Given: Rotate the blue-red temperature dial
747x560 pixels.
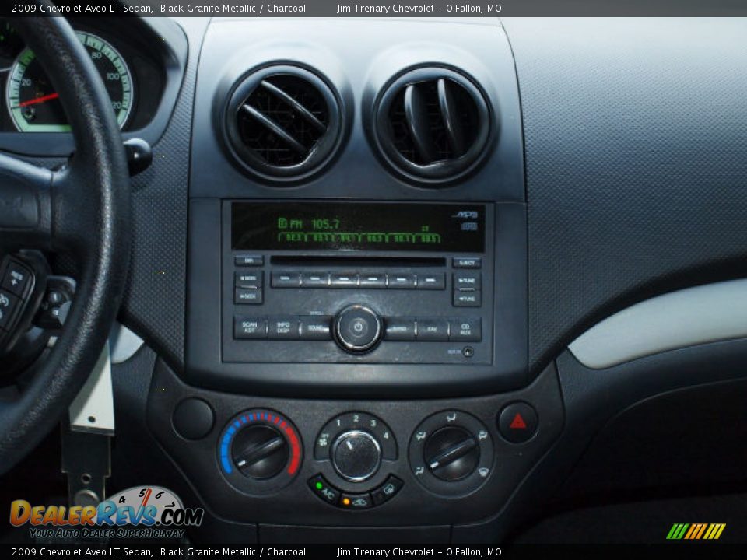Looking at the screenshot, I should point(258,451).
